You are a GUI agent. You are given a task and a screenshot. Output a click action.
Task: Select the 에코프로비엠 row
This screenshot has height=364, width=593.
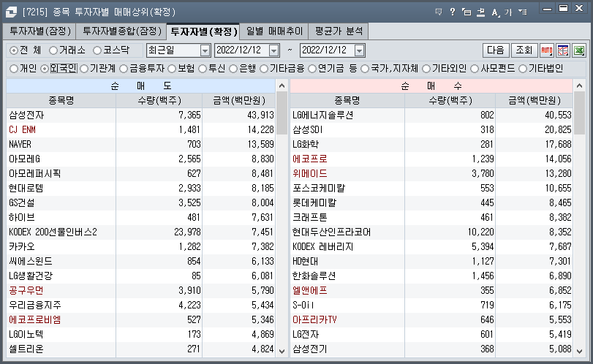[x=140, y=319]
